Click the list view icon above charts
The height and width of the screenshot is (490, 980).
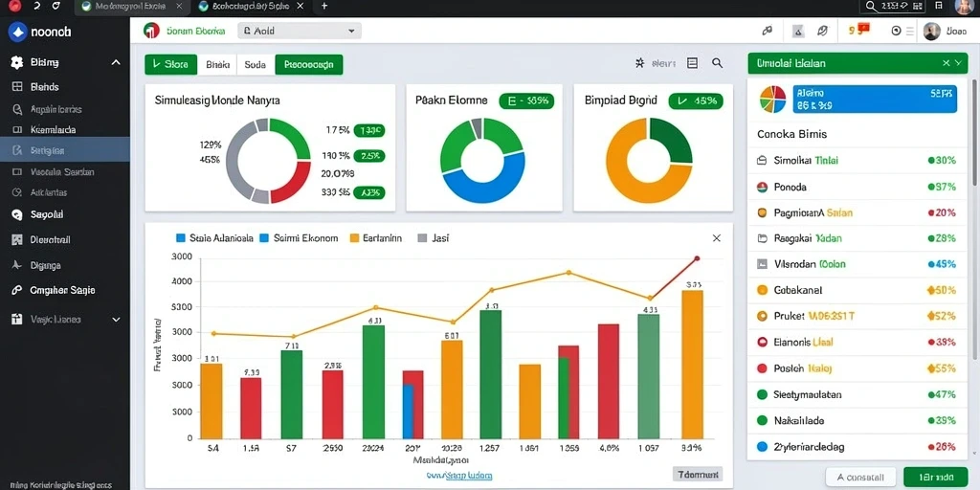(692, 63)
